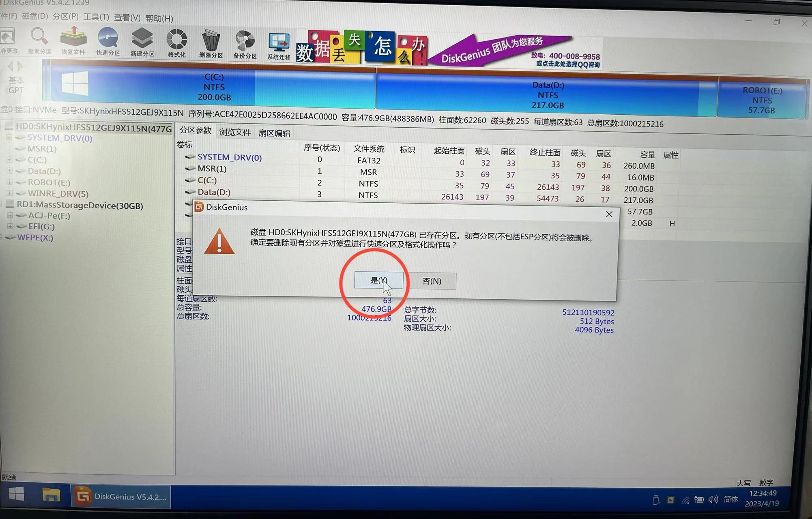Screen dimensions: 812x519
Task: Switch to the 浏览文件 tab
Action: [235, 132]
